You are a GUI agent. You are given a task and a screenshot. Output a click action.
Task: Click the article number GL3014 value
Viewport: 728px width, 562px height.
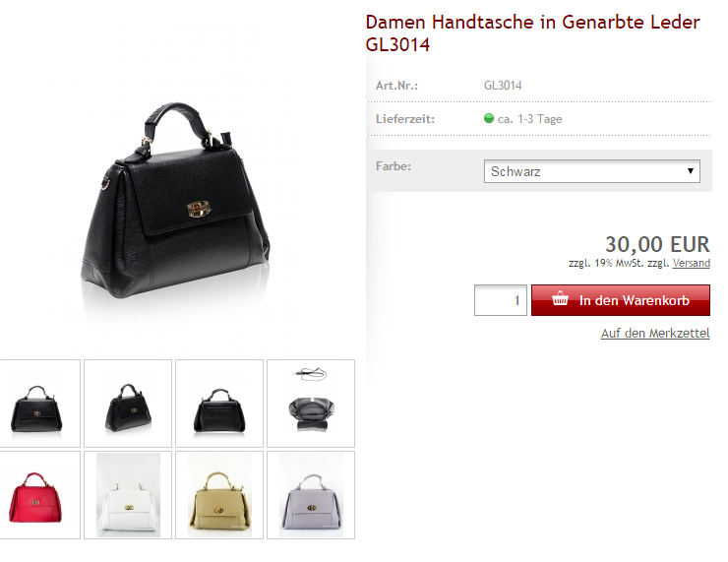(x=503, y=86)
